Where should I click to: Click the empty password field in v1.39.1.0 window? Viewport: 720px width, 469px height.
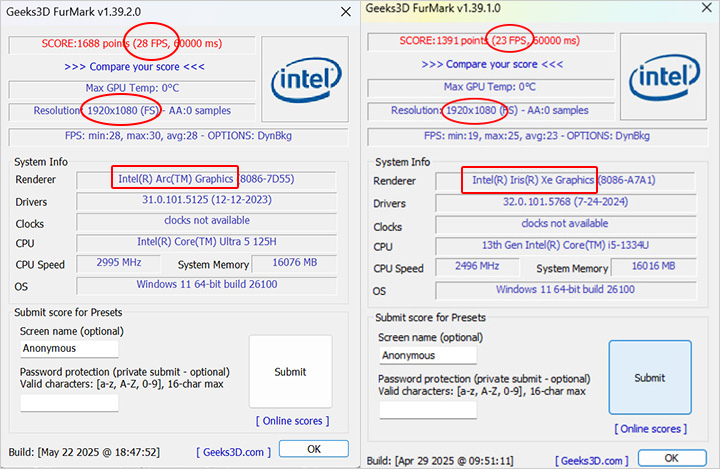428,410
